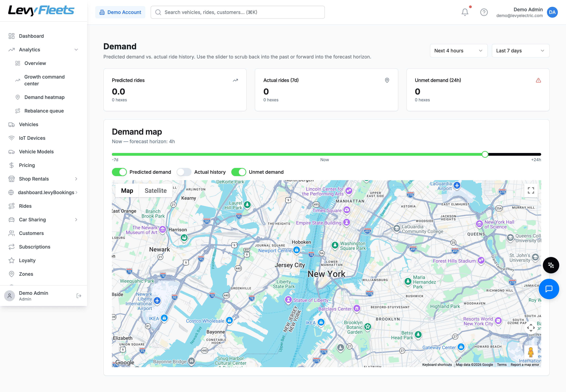566x392 pixels.
Task: Switch map to Satellite view
Action: click(x=155, y=191)
